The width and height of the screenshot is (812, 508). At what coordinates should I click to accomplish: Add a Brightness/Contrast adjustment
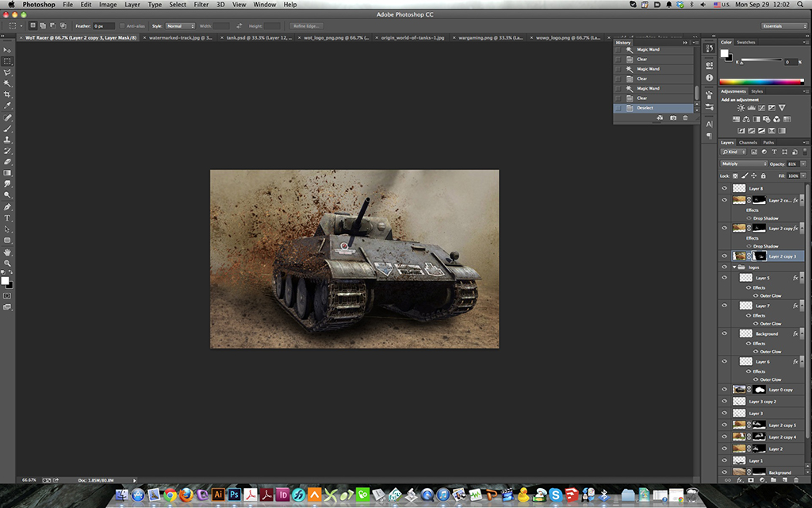coord(741,108)
